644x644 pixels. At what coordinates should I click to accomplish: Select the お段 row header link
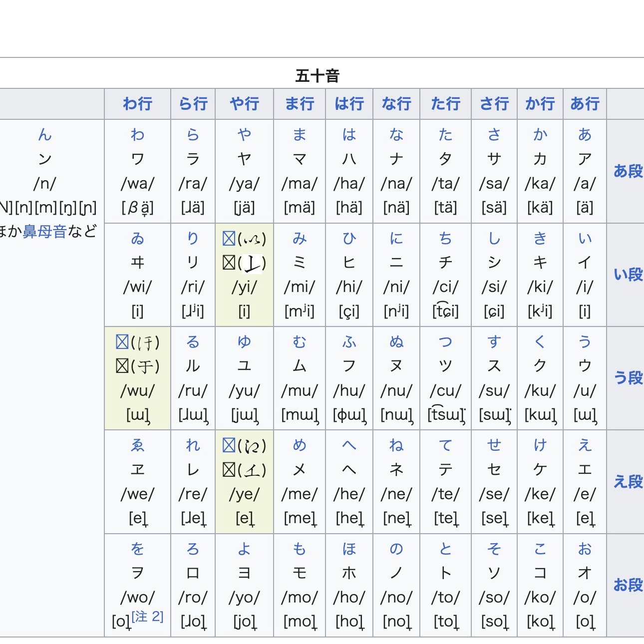(x=628, y=585)
